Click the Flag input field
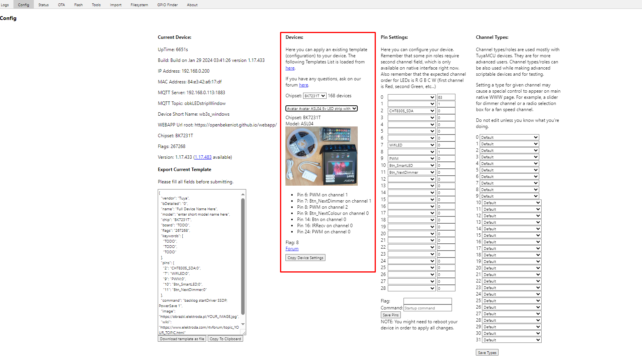The height and width of the screenshot is (364, 642). (x=428, y=301)
